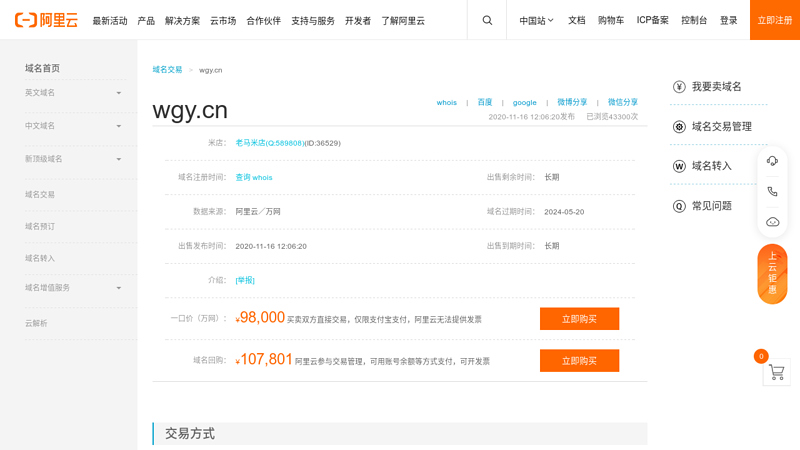The height and width of the screenshot is (450, 800).
Task: Click the 举报 report link
Action: pyautogui.click(x=245, y=280)
